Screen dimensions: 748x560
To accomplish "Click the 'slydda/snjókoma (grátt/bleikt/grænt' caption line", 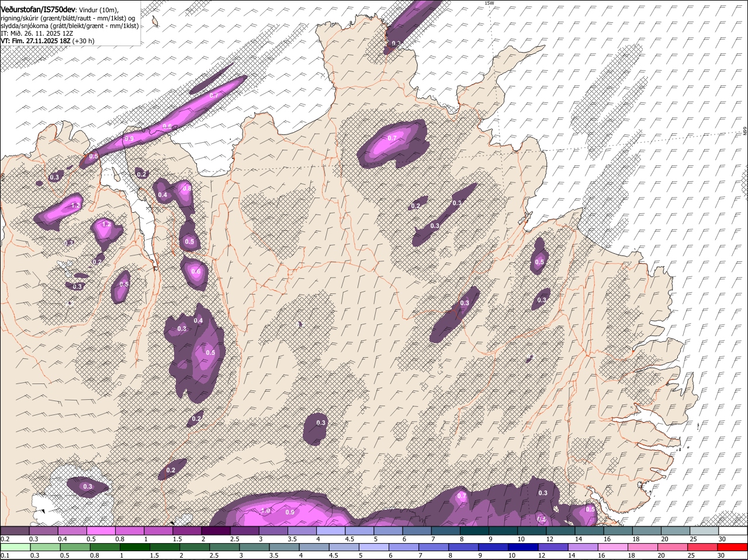I will [70, 26].
